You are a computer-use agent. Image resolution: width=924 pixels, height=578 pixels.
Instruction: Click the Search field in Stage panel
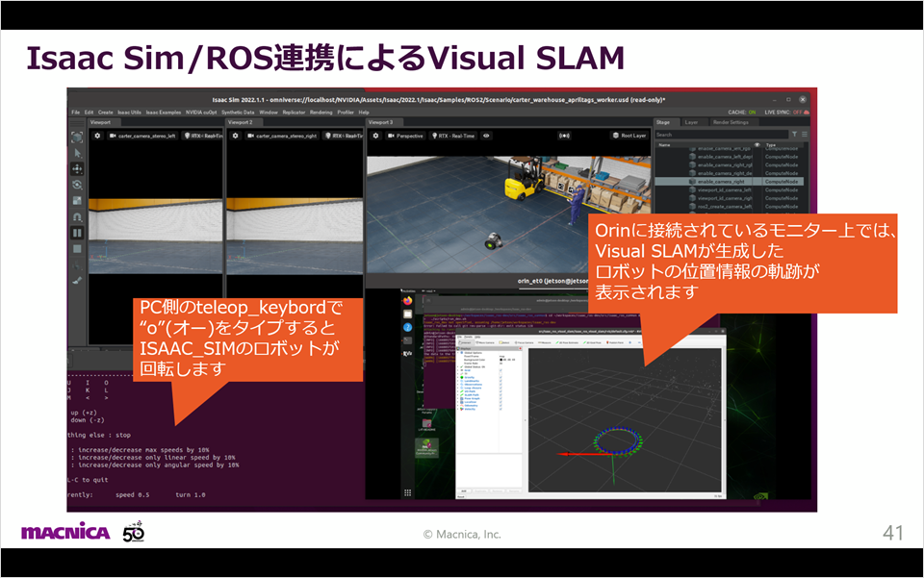(722, 135)
